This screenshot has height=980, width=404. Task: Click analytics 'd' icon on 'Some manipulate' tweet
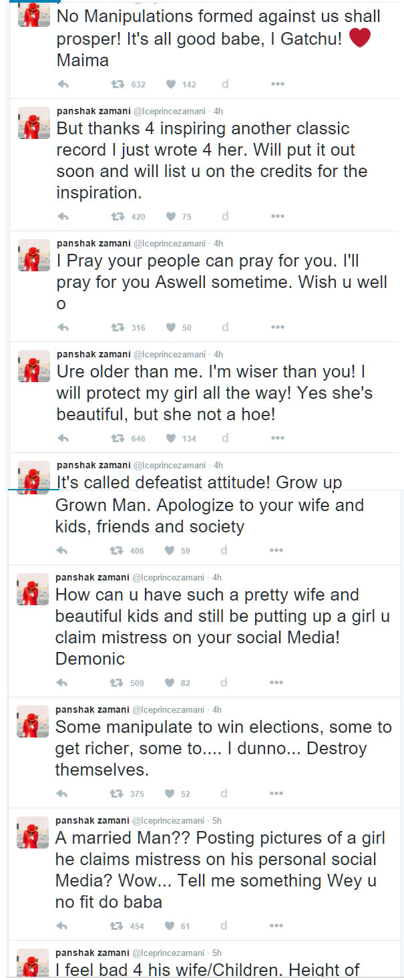coord(223,794)
